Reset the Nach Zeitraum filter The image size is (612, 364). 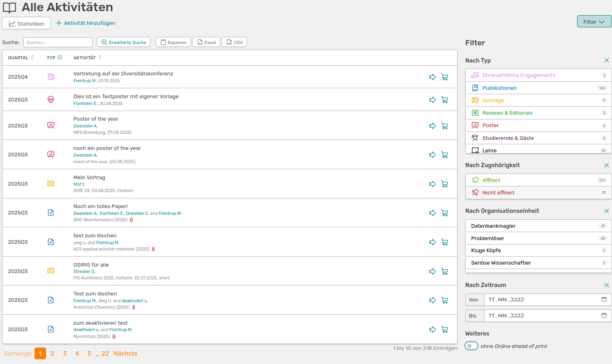(606, 285)
